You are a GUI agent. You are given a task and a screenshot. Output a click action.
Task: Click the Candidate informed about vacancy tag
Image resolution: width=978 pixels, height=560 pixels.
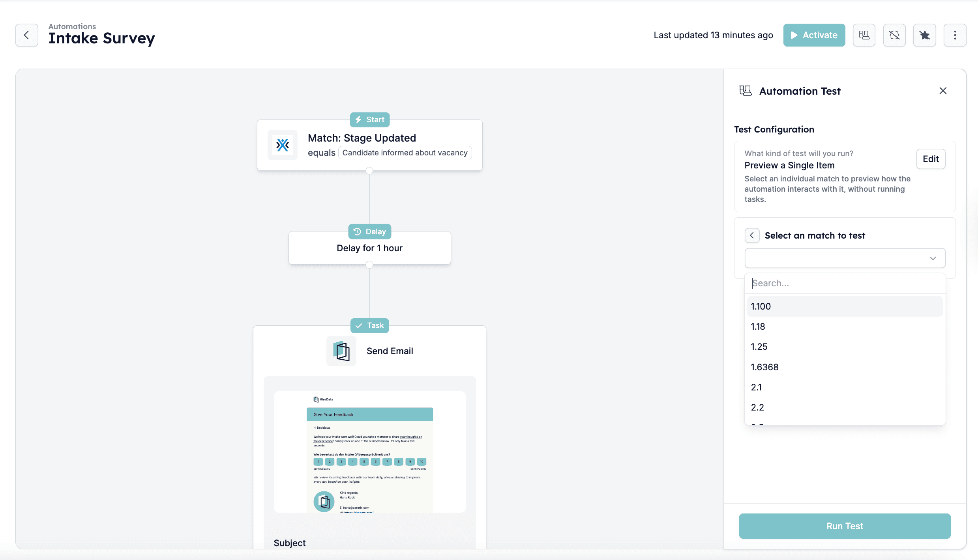tap(405, 153)
